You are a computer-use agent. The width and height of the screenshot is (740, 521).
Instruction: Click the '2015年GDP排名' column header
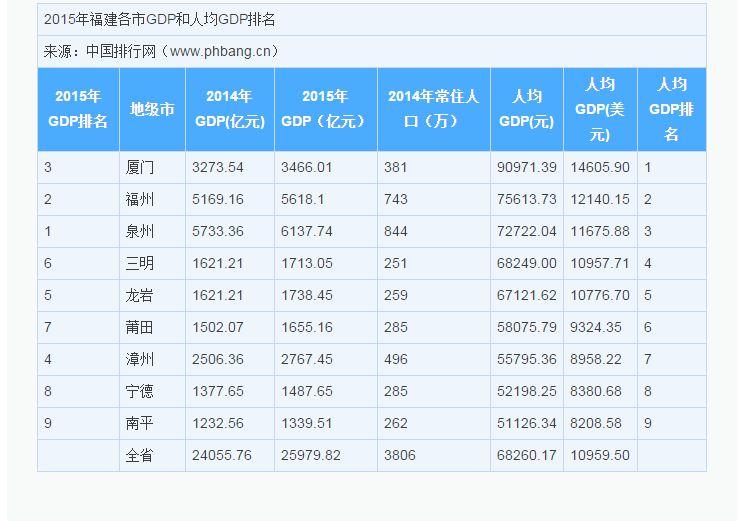78,109
